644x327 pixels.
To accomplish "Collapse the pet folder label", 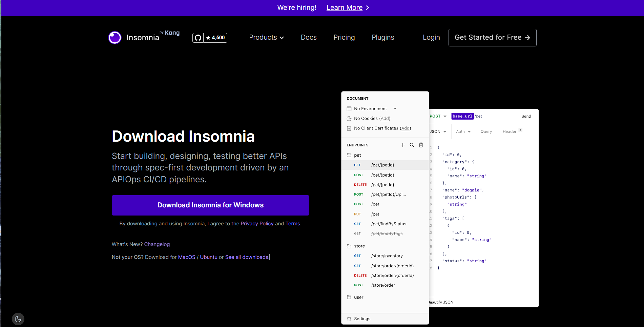I will coord(357,155).
